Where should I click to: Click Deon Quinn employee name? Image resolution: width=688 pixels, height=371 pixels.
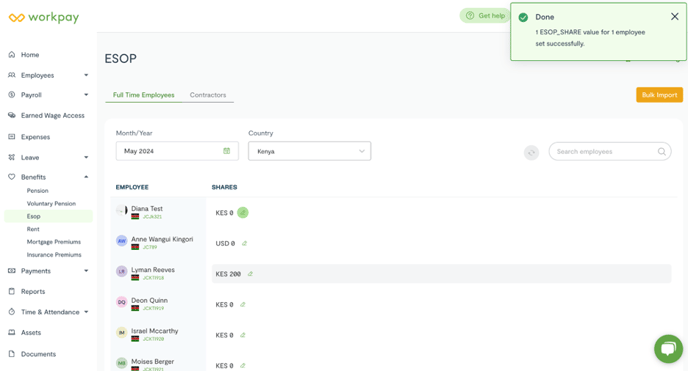149,300
